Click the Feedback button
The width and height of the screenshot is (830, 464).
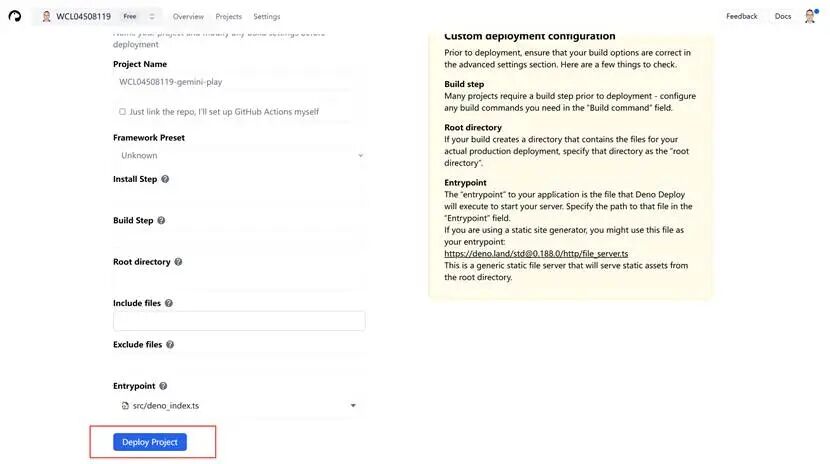point(741,16)
